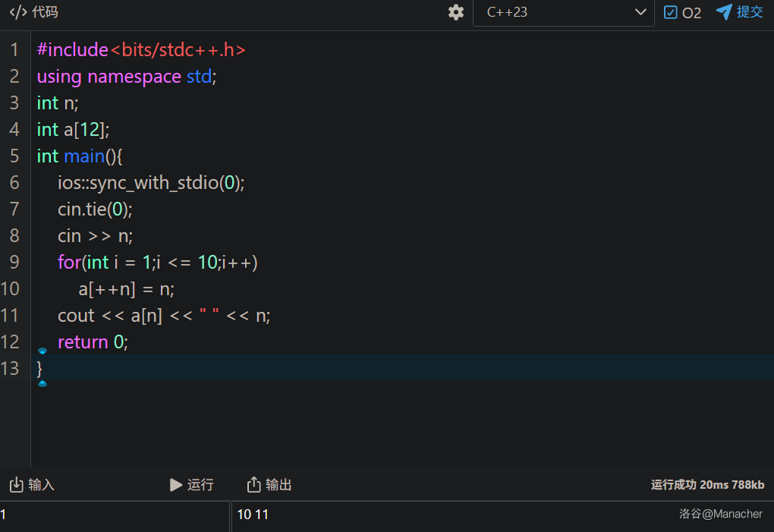This screenshot has height=532, width=774.
Task: Switch to the 输出 output panel
Action: point(278,484)
